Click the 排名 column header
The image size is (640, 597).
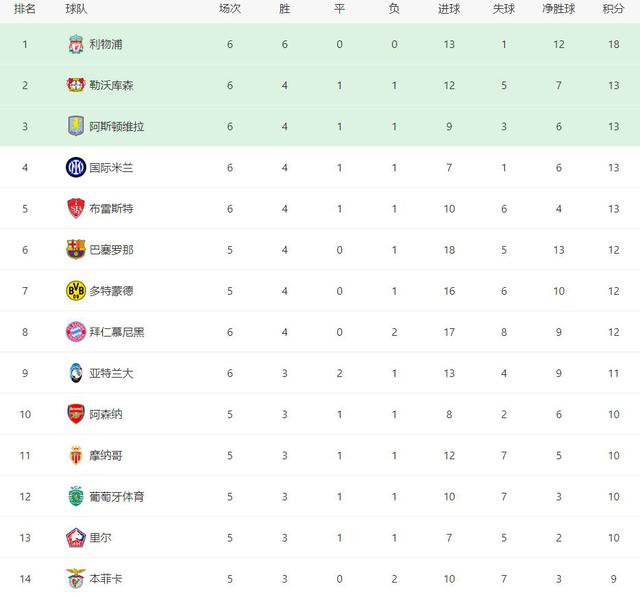tap(25, 9)
